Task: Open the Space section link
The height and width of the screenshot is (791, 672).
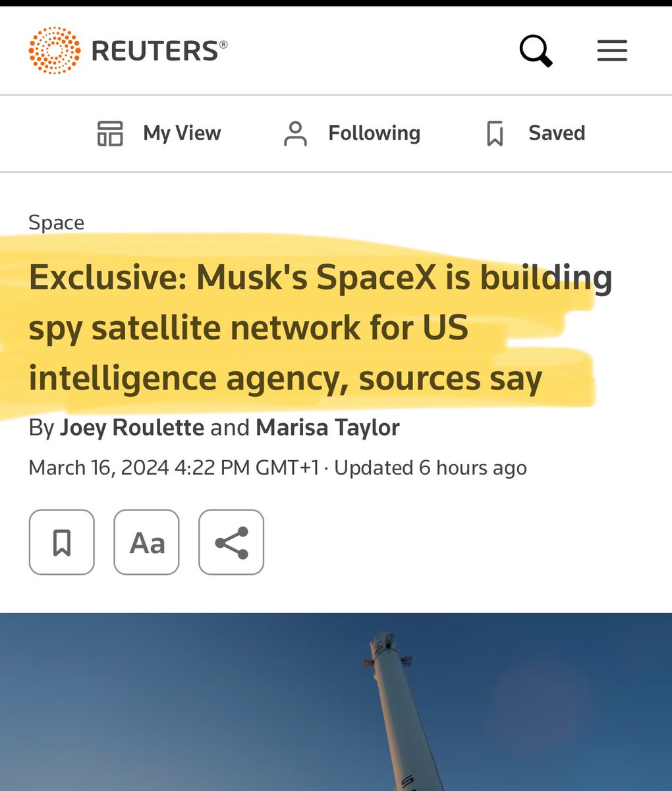Action: [57, 223]
